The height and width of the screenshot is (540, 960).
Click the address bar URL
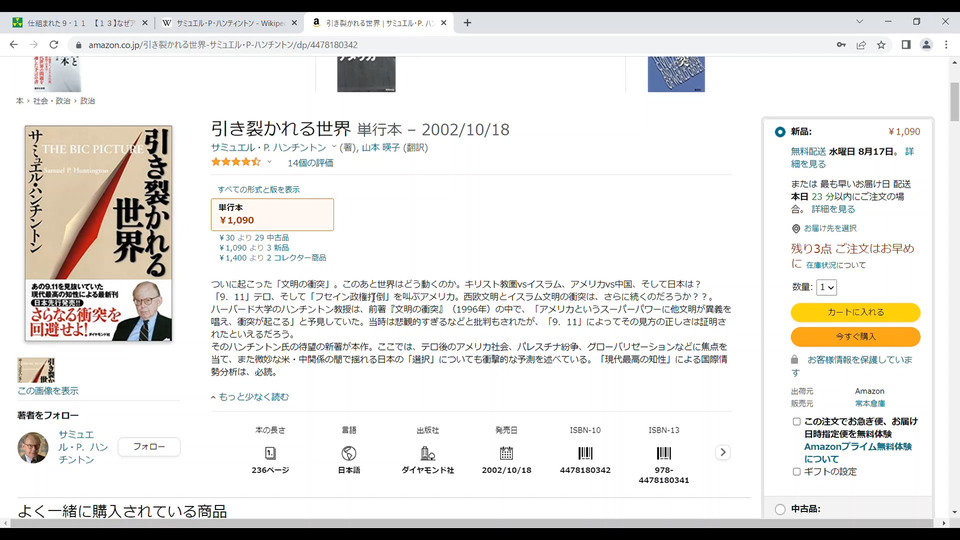pos(223,45)
